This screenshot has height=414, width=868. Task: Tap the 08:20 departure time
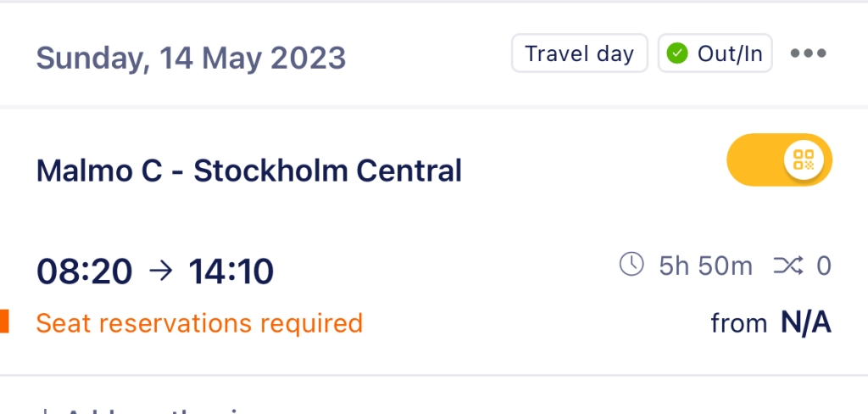click(x=84, y=271)
